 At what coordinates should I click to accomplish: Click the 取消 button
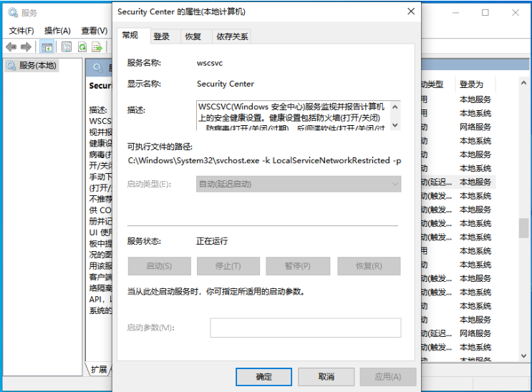pos(326,376)
